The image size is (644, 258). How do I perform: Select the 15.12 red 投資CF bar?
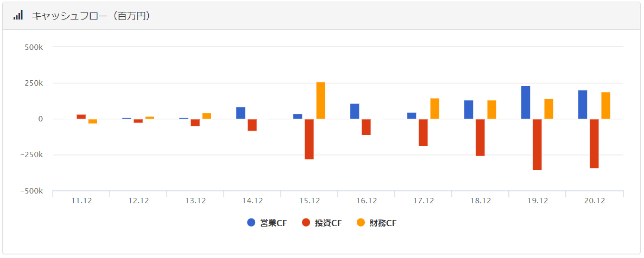click(310, 139)
